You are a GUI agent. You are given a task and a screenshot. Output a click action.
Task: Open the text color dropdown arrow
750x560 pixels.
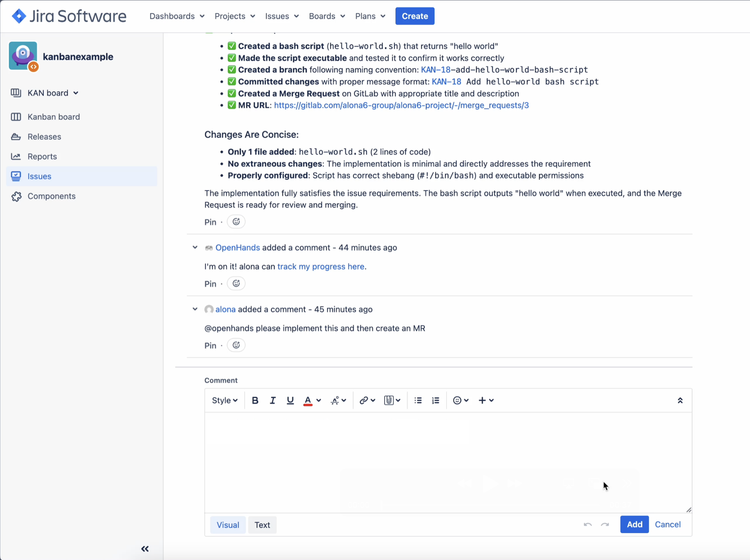coord(319,400)
